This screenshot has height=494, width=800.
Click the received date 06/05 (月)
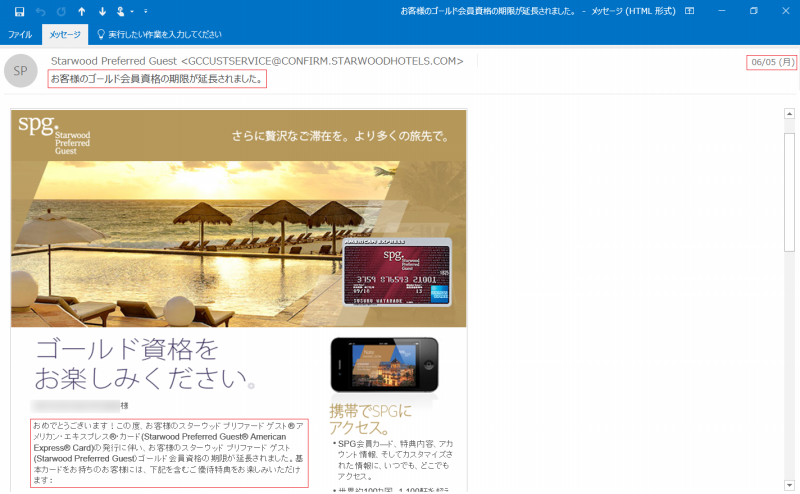tap(772, 62)
